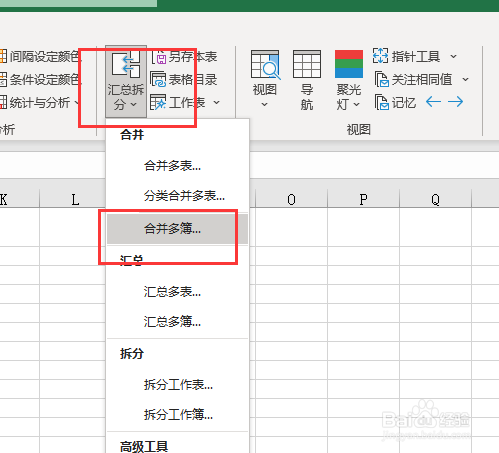Expand the 聚光灯 dropdown chevron

click(356, 105)
